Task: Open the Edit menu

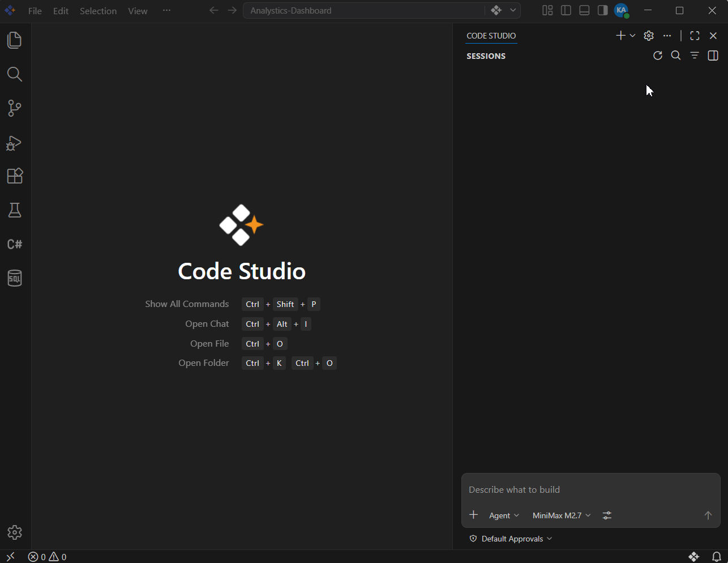Action: coord(61,11)
